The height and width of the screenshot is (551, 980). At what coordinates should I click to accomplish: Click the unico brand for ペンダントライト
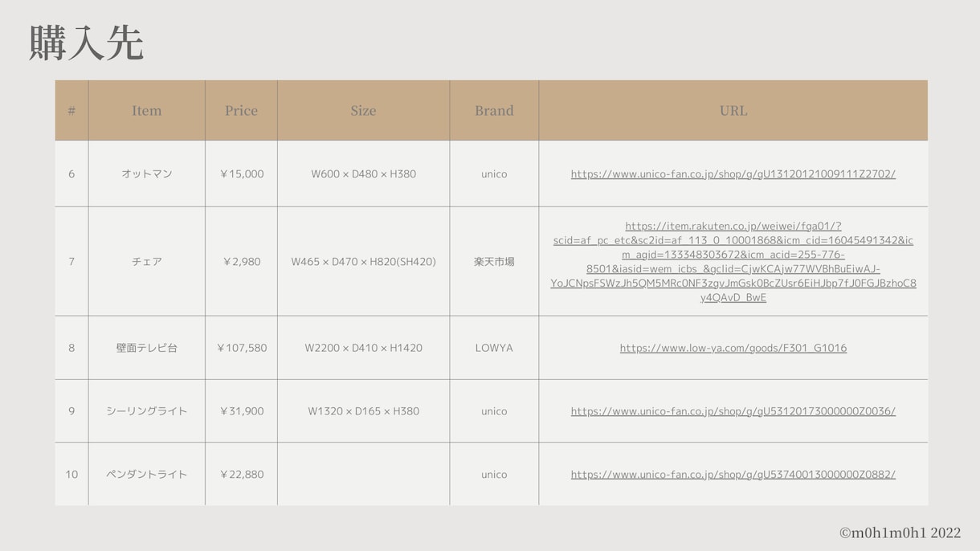494,475
